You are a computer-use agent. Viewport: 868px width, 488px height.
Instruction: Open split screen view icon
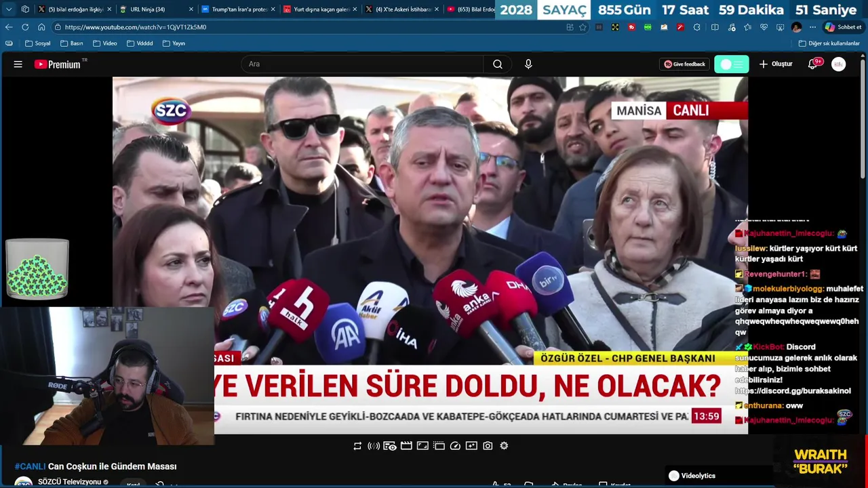[x=715, y=27]
